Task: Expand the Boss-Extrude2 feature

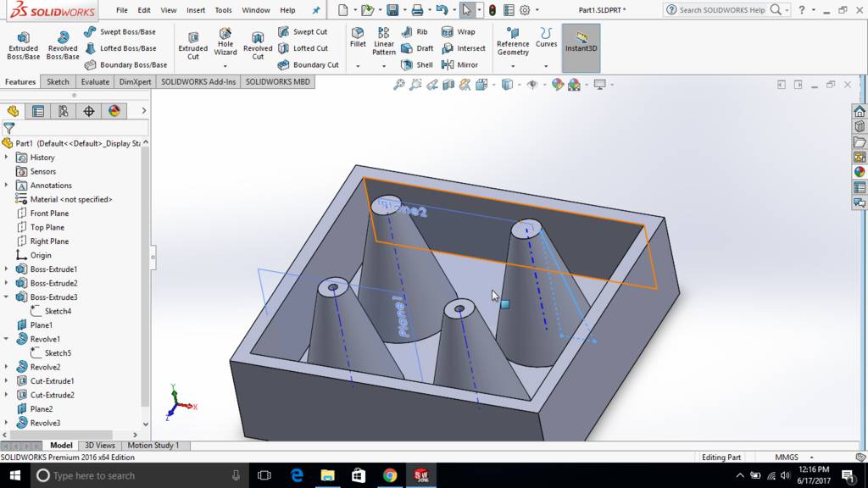Action: [x=6, y=283]
